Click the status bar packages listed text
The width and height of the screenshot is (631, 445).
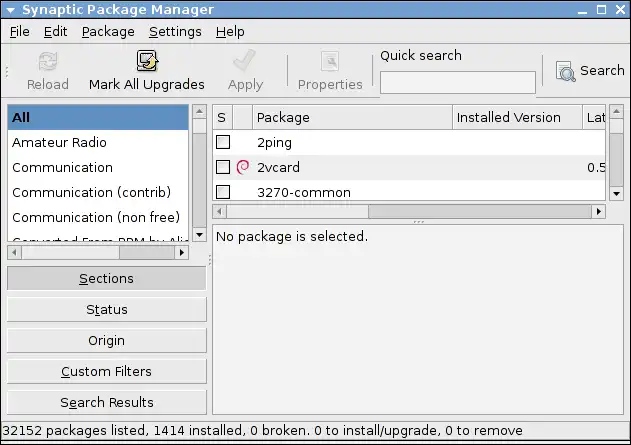click(x=262, y=431)
